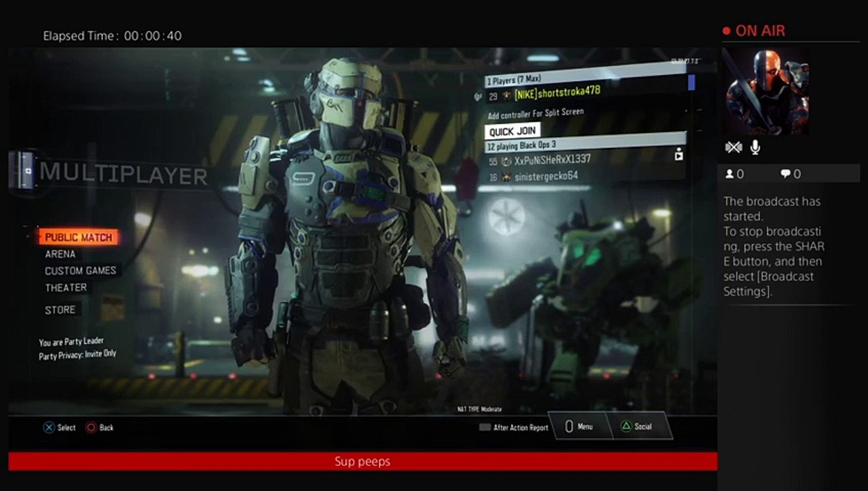The height and width of the screenshot is (491, 868).
Task: Click the touchpad icon beside After Action Report
Action: point(484,428)
